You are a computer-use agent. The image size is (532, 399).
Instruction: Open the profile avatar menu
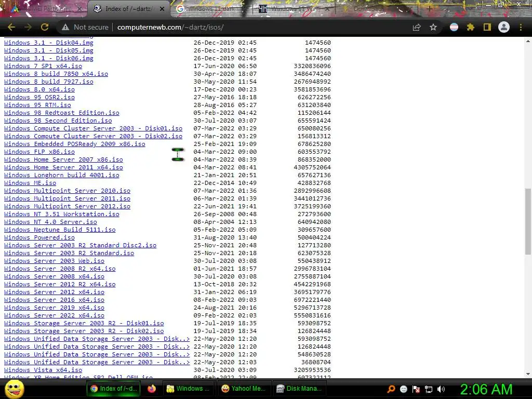point(504,27)
